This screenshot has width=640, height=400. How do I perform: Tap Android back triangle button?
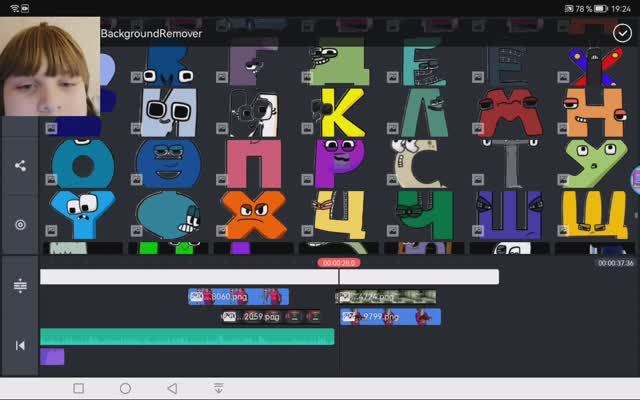172,388
